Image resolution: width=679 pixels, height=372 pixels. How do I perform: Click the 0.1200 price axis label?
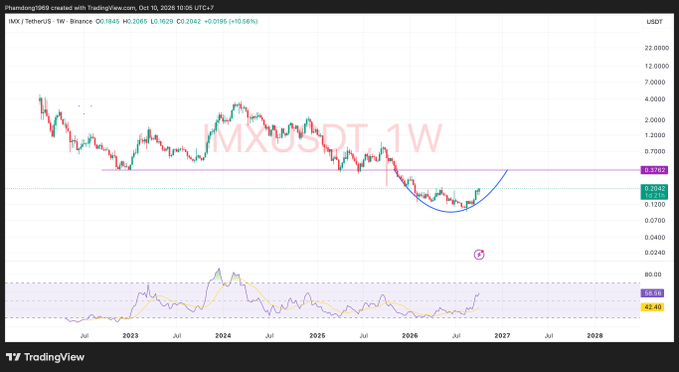pyautogui.click(x=655, y=204)
